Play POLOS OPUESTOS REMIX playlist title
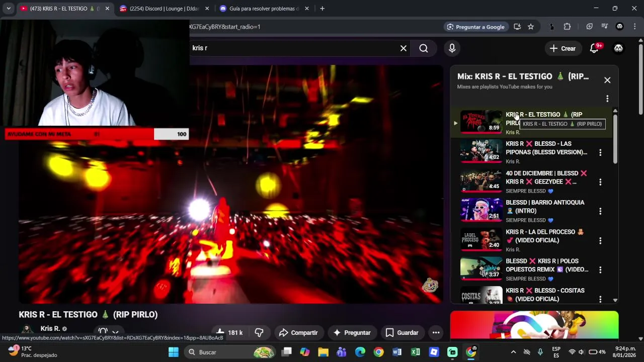644x362 pixels. pos(547,265)
